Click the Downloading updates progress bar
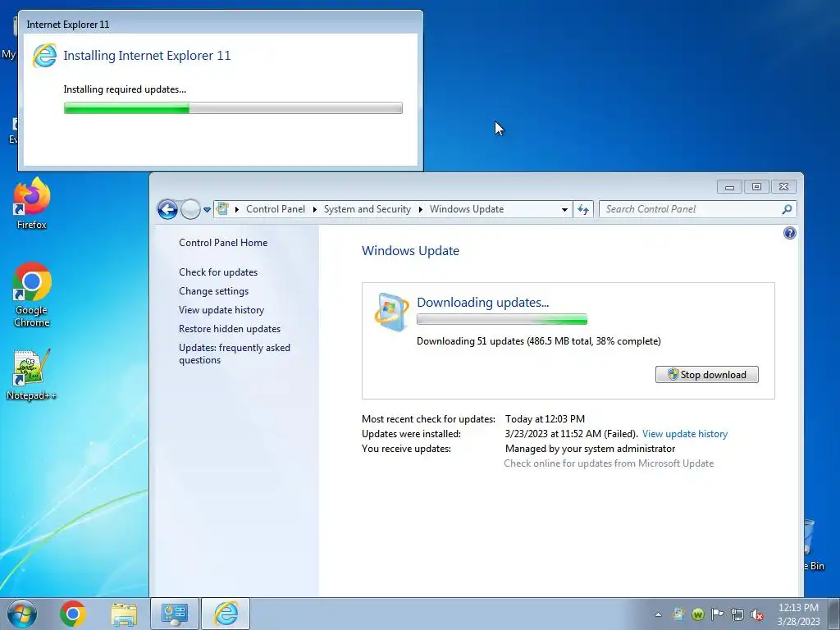 [x=502, y=320]
